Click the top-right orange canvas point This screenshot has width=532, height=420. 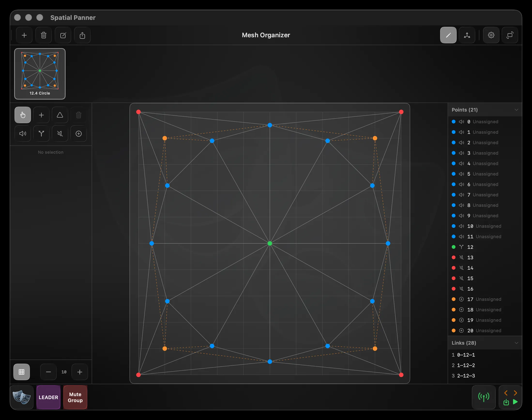pos(375,138)
